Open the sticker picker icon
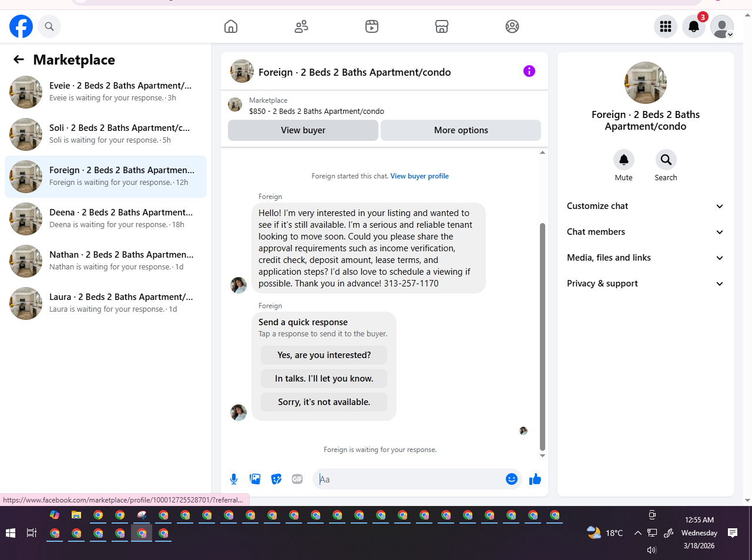 (276, 479)
